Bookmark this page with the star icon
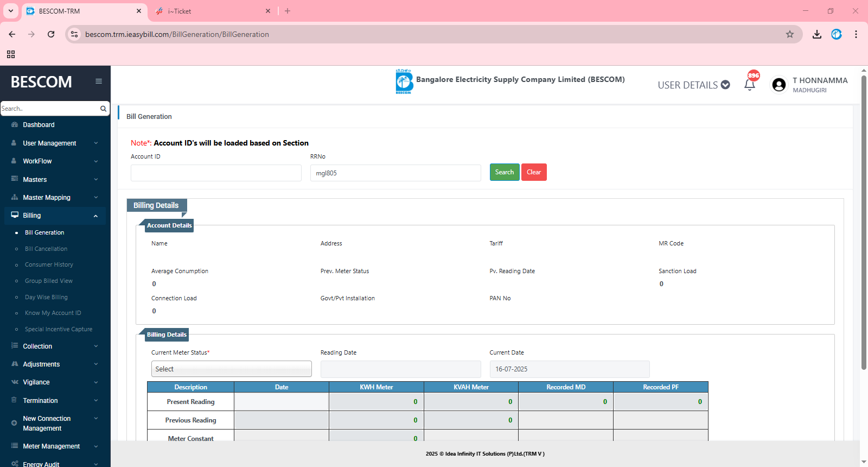Viewport: 868px width, 467px height. (790, 34)
